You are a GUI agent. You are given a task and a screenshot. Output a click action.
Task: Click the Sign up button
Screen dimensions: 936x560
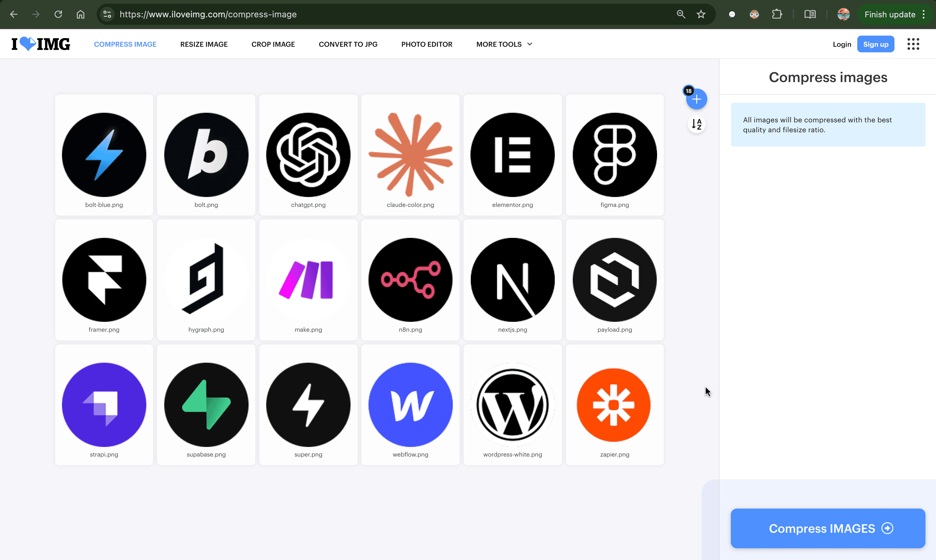pos(875,44)
